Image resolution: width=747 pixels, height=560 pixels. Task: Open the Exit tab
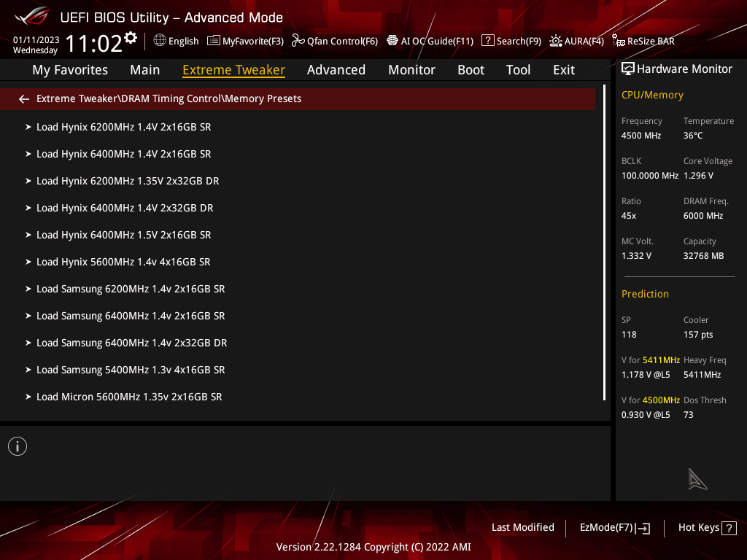pos(564,70)
